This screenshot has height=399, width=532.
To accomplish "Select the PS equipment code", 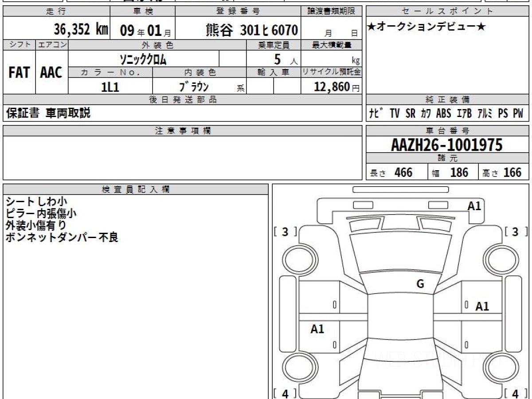I will pos(503,113).
